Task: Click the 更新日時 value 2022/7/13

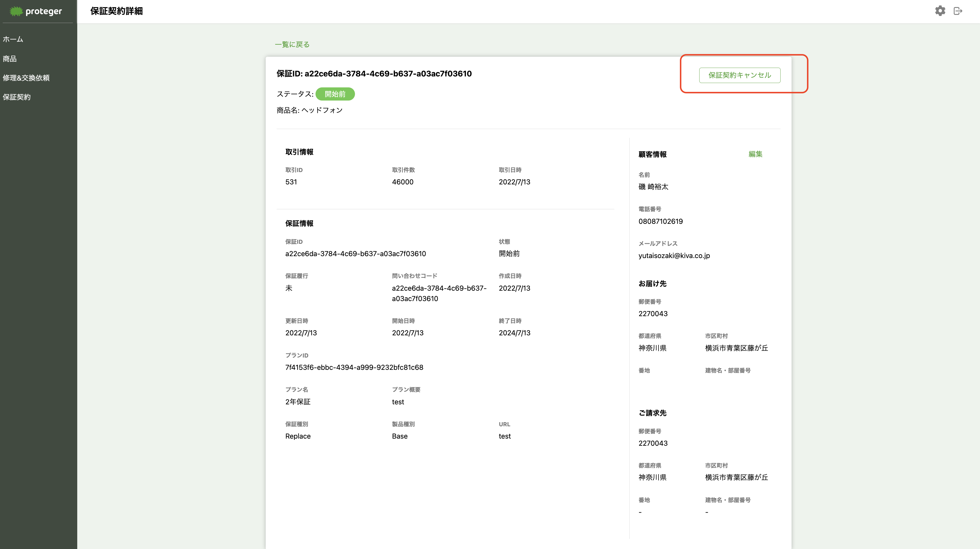Action: (301, 333)
